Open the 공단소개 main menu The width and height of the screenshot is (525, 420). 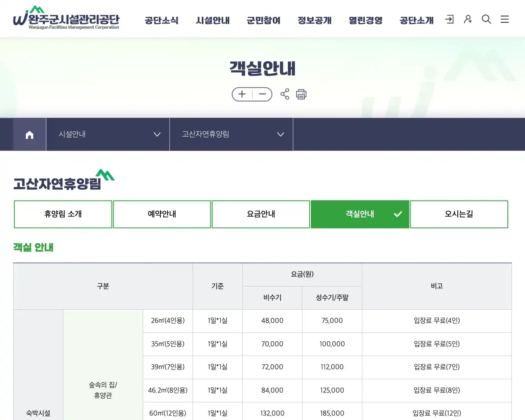[x=417, y=20]
